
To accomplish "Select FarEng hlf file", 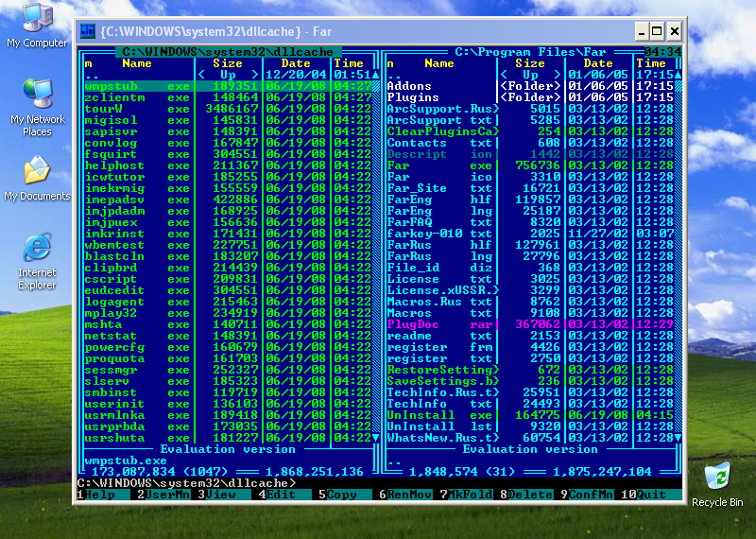I will tap(530, 200).
